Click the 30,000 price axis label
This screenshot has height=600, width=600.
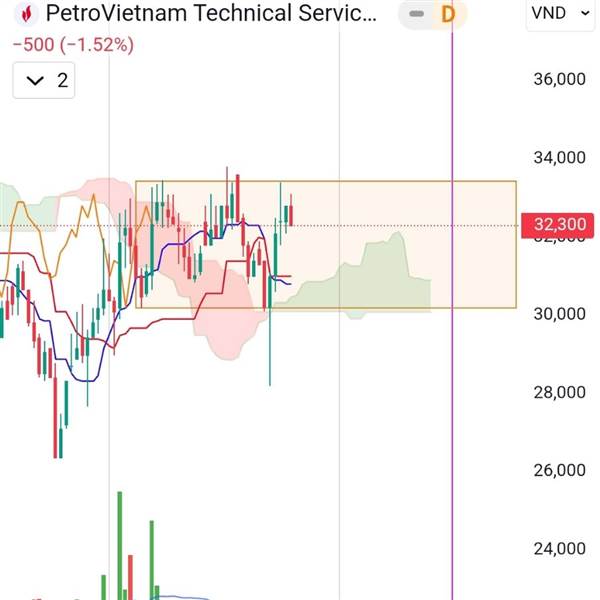pos(559,314)
